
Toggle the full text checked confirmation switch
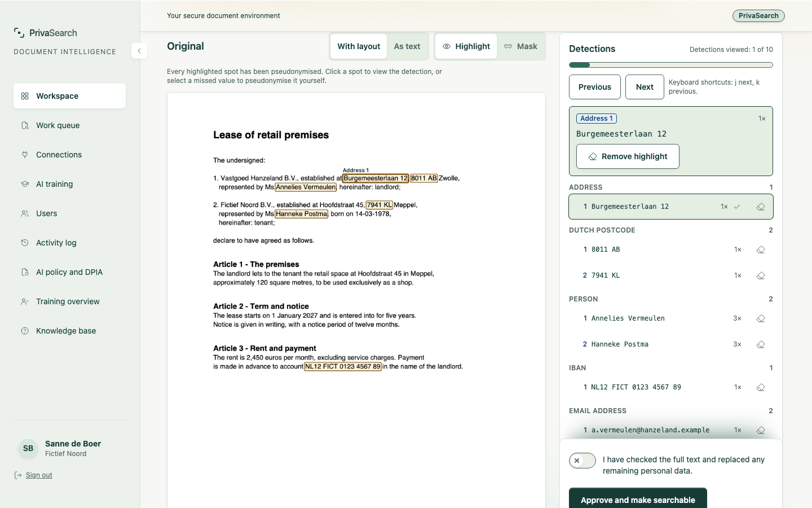[x=582, y=461]
